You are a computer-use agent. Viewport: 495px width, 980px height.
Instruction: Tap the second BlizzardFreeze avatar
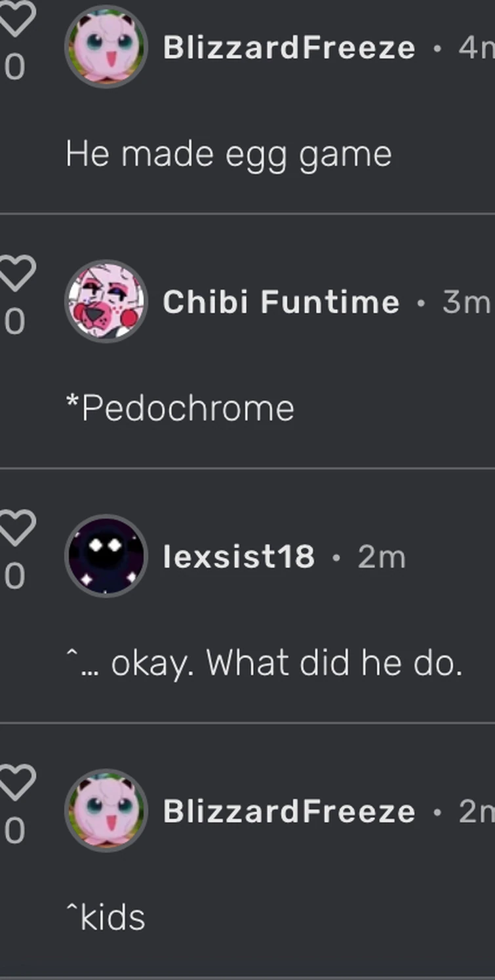point(106,811)
